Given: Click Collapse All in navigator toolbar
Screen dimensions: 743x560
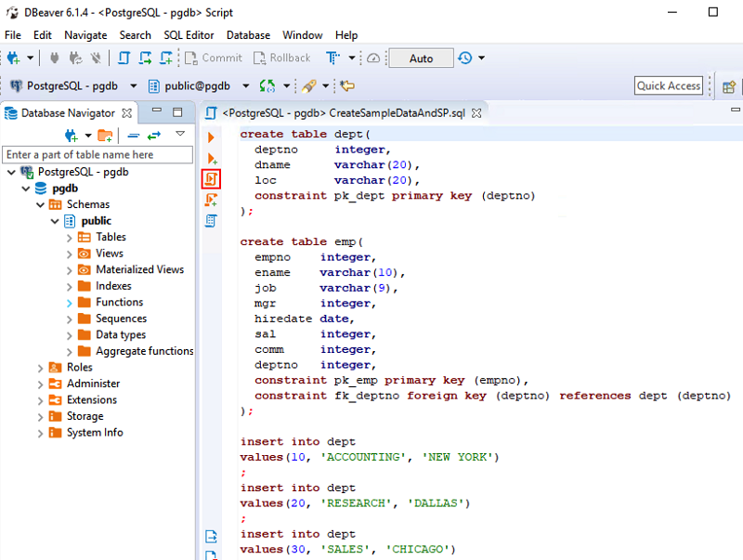Looking at the screenshot, I should 134,136.
